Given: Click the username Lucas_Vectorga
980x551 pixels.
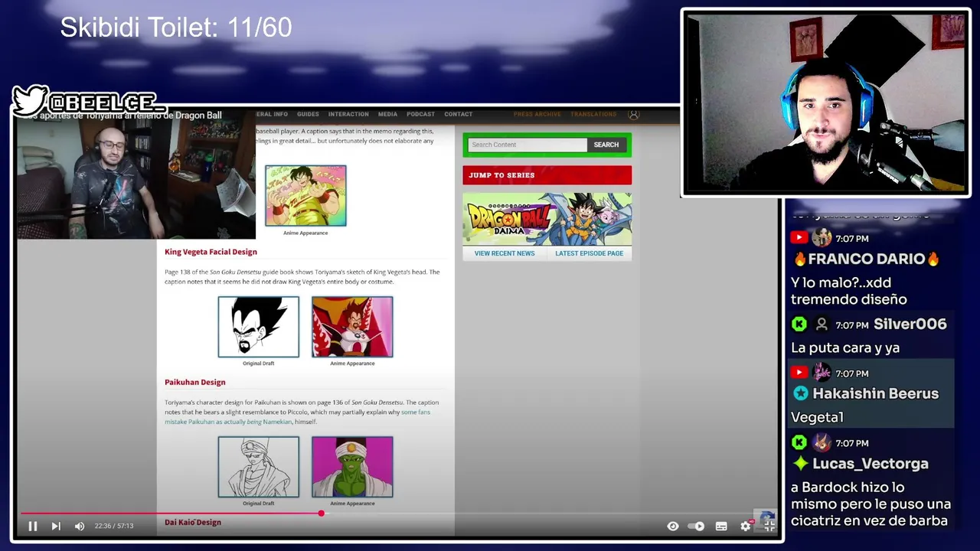Looking at the screenshot, I should click(871, 464).
